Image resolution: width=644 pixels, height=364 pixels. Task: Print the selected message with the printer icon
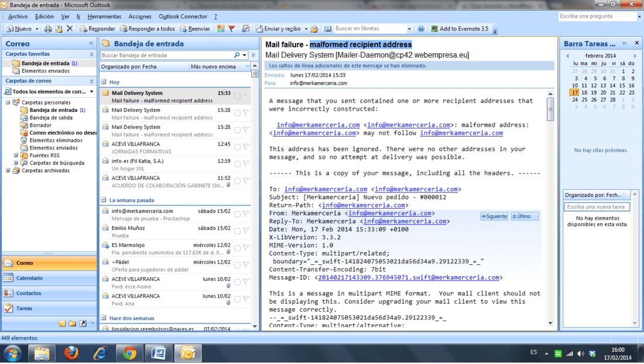pyautogui.click(x=48, y=29)
